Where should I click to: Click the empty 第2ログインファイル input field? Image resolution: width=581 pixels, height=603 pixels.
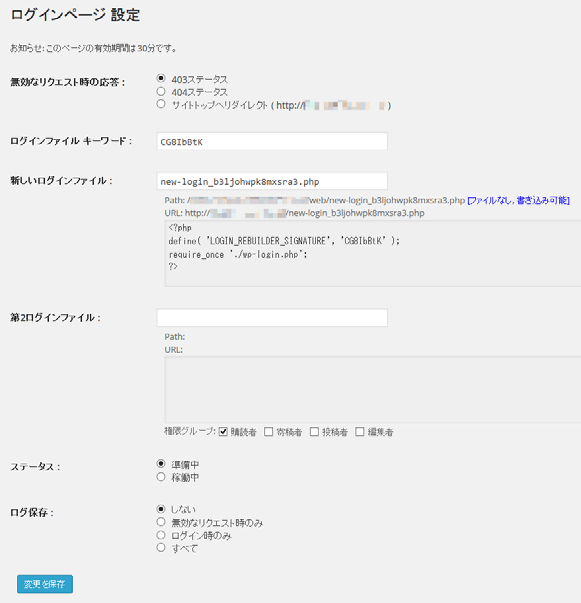tap(272, 318)
